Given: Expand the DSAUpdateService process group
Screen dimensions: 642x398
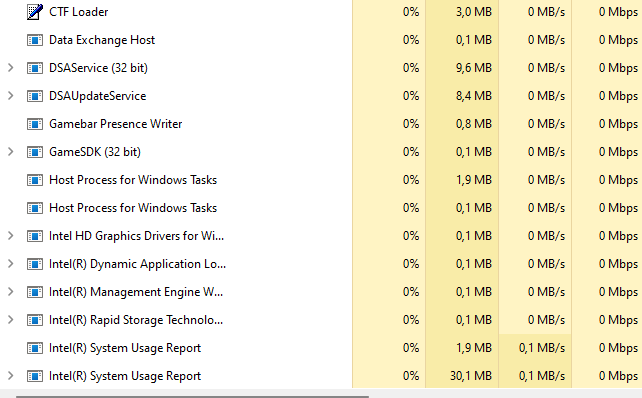Looking at the screenshot, I should [x=11, y=96].
